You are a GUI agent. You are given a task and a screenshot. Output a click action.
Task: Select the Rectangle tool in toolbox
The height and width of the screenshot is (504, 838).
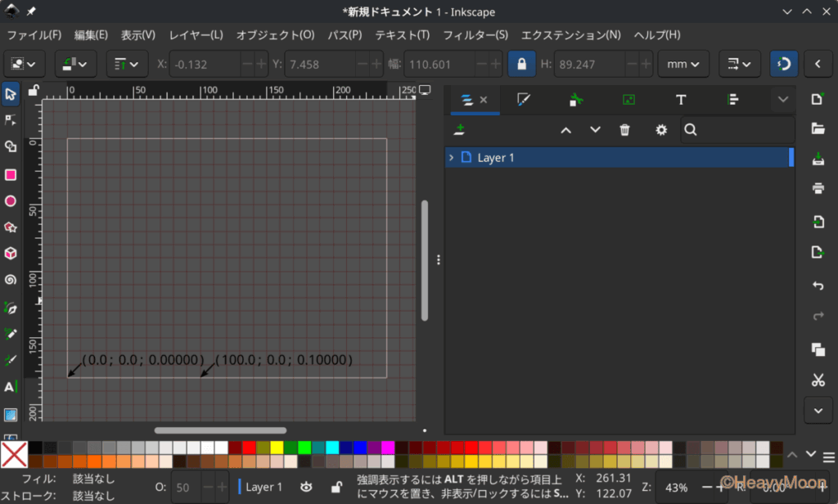point(11,174)
